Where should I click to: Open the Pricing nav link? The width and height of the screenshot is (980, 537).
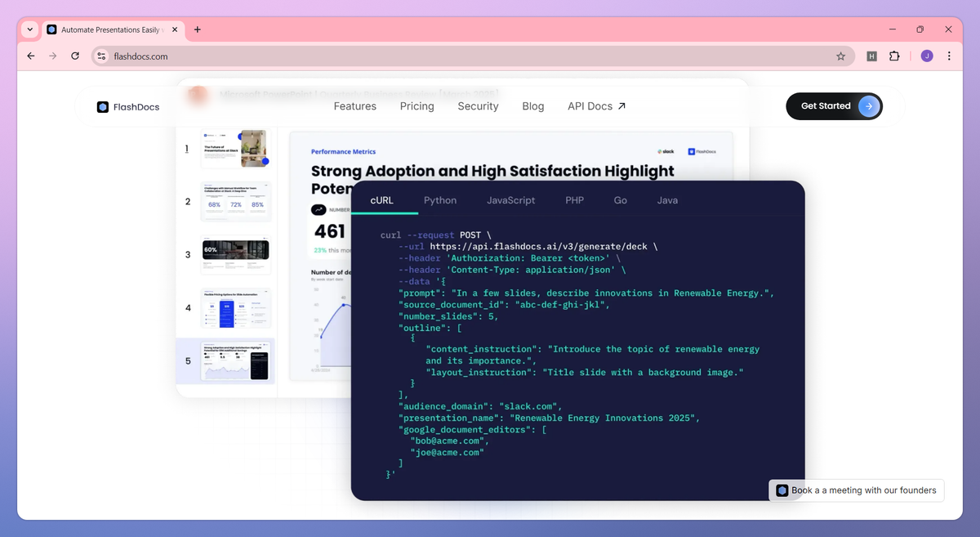pos(417,106)
